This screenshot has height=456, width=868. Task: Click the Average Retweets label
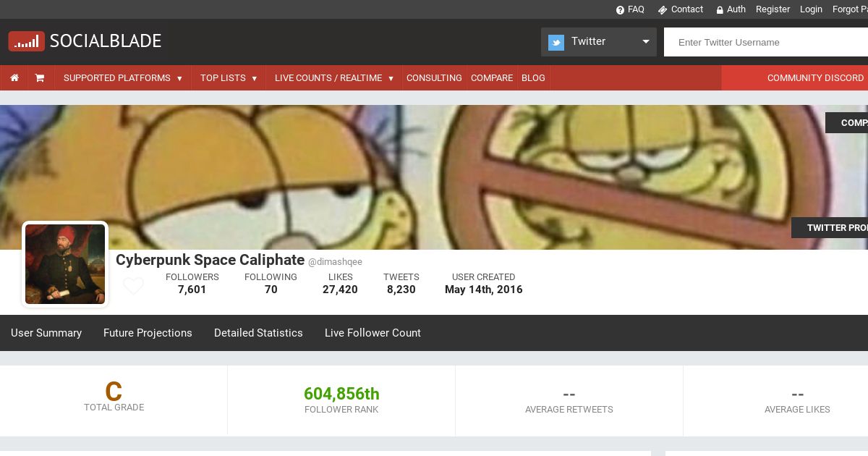click(569, 410)
